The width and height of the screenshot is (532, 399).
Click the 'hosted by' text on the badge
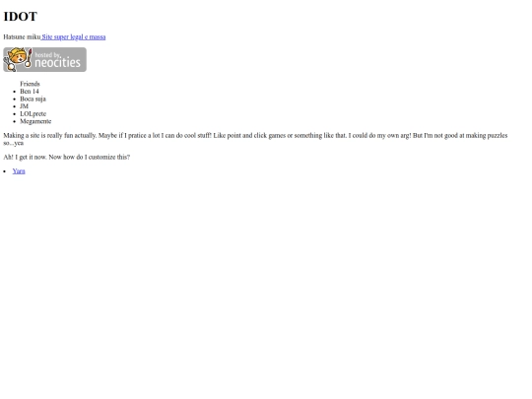(x=48, y=54)
